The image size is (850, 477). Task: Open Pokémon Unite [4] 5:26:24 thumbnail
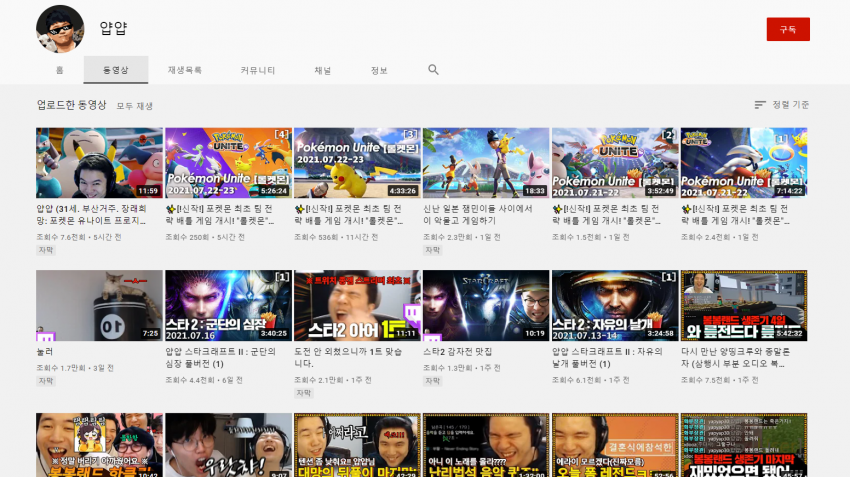coord(228,163)
